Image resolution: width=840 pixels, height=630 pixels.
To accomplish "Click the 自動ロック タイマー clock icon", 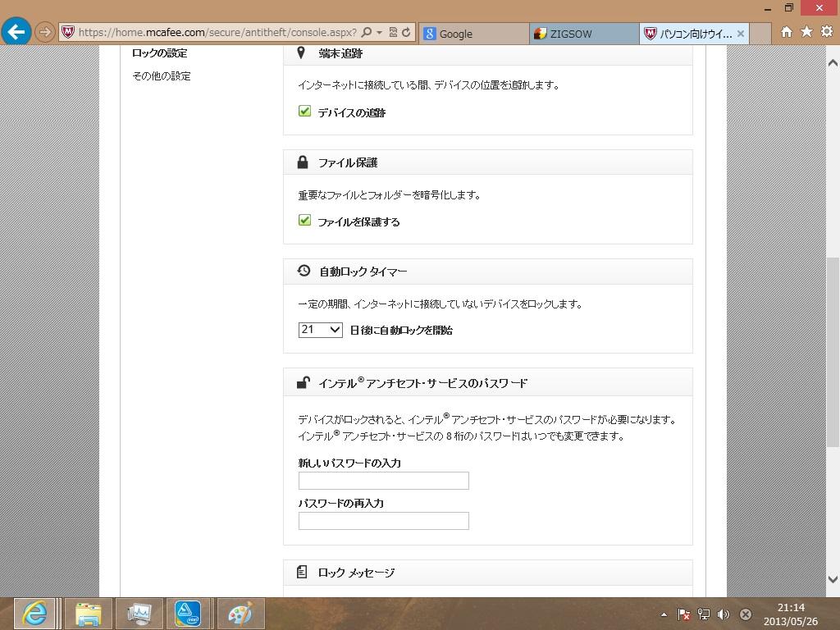I will tap(304, 271).
